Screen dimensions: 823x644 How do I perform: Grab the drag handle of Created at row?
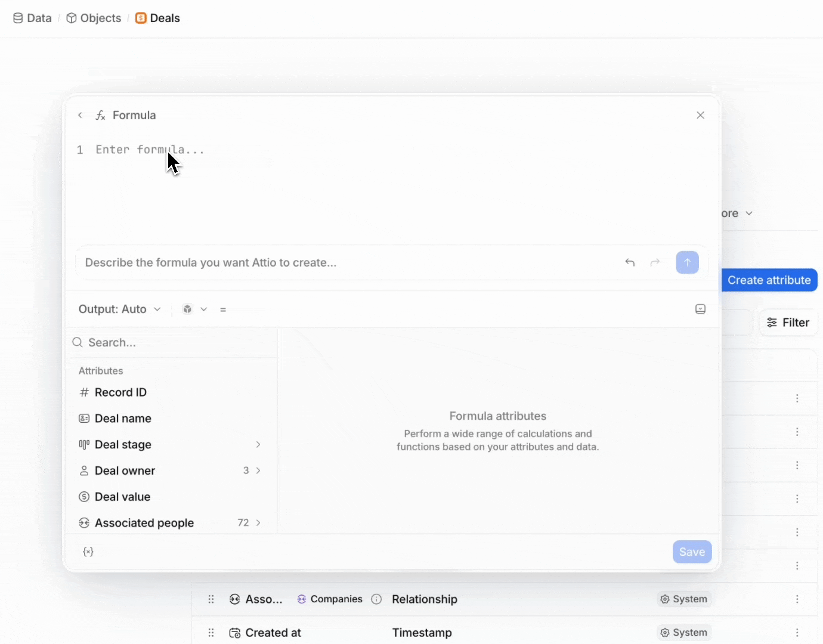tap(211, 633)
